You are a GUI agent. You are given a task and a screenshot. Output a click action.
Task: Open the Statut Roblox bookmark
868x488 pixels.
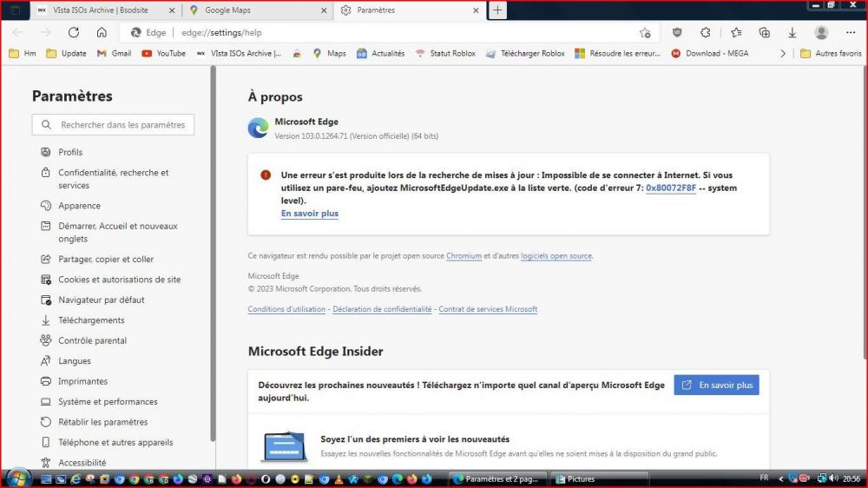point(445,53)
